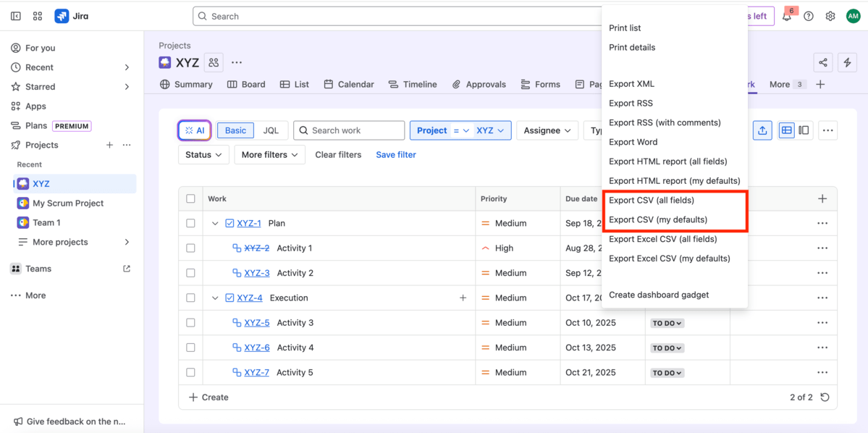This screenshot has height=433, width=868.
Task: Open the TO DO status dropdown for XYZ-5
Action: 666,323
